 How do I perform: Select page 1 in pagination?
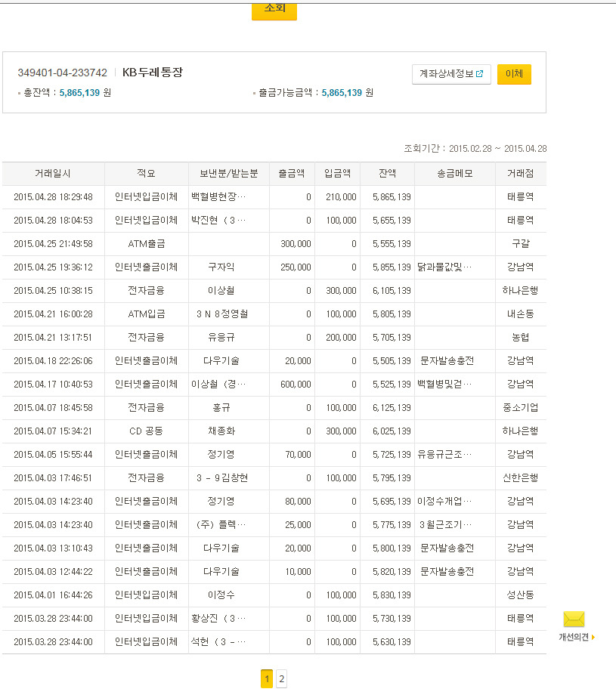[266, 679]
